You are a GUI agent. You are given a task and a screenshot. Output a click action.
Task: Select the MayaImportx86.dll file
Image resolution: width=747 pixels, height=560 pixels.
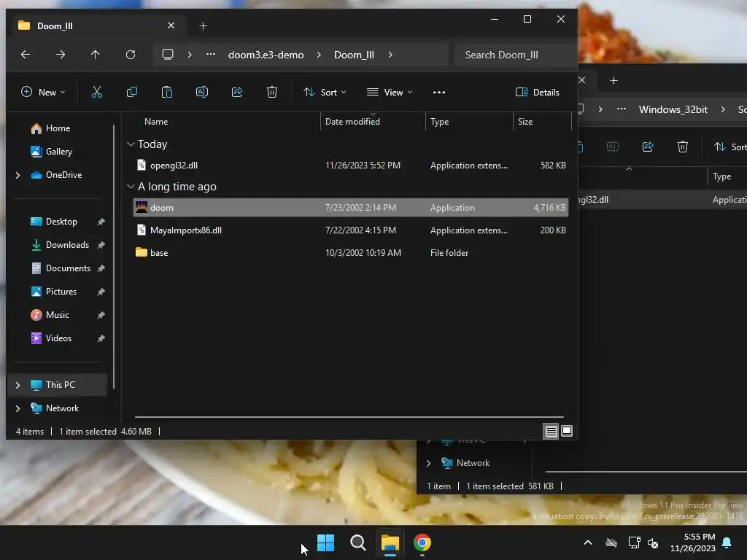click(351, 230)
